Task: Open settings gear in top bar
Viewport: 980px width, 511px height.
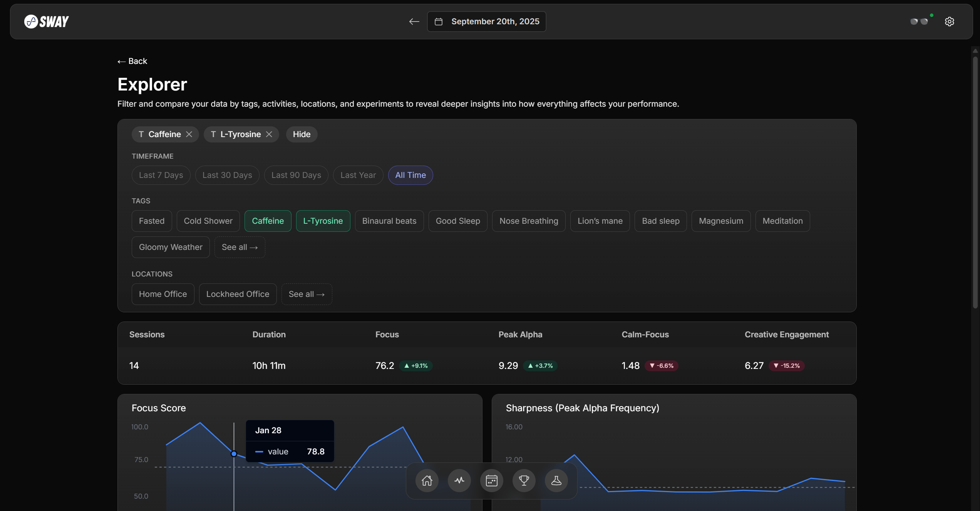Action: tap(949, 22)
